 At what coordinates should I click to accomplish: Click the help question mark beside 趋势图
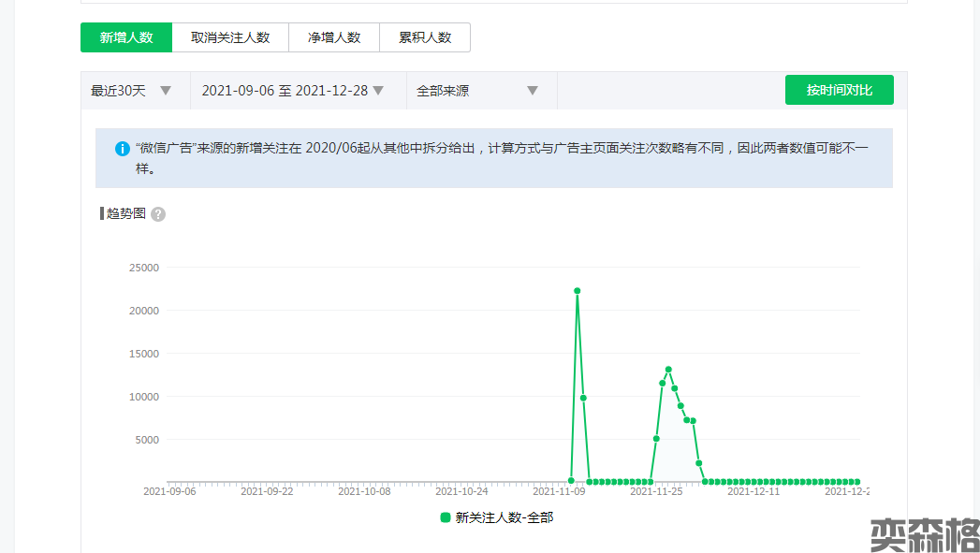(158, 214)
